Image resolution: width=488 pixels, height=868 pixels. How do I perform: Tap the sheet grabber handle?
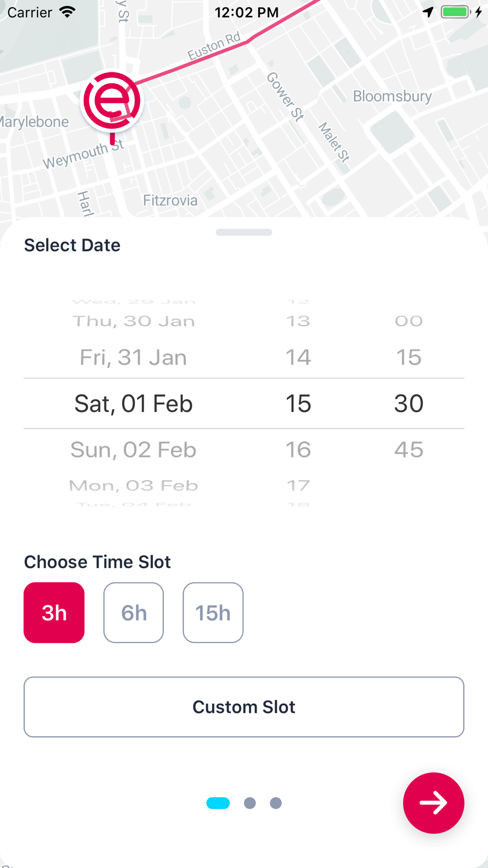coord(244,232)
